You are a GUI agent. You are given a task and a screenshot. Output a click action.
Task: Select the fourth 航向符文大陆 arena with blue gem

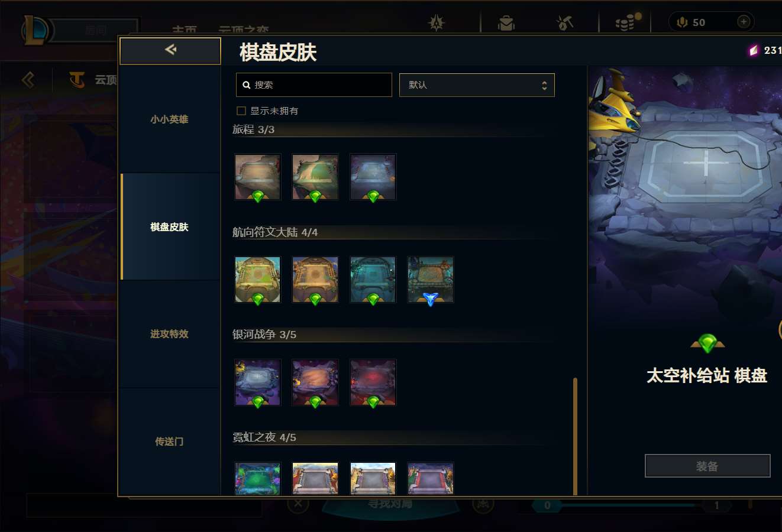pyautogui.click(x=431, y=280)
